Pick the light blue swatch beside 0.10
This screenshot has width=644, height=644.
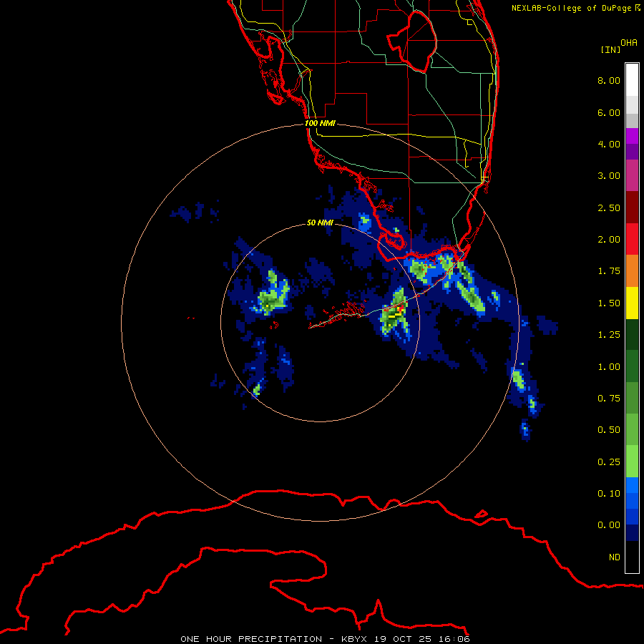coord(632,485)
